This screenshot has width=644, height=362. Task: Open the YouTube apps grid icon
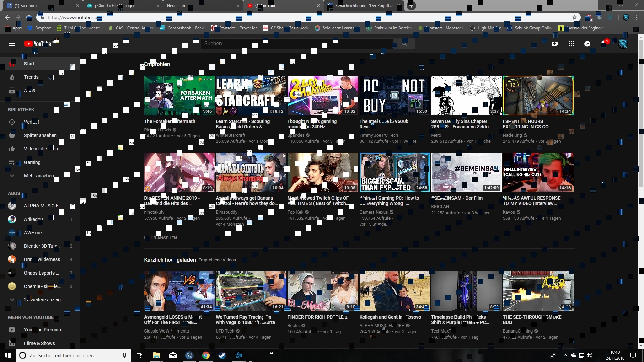click(x=571, y=44)
